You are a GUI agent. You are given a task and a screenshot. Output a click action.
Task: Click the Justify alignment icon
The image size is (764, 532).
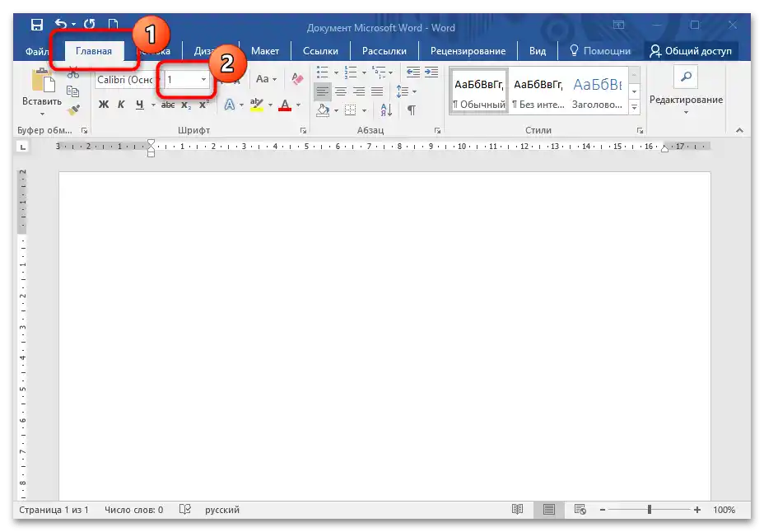[377, 91]
